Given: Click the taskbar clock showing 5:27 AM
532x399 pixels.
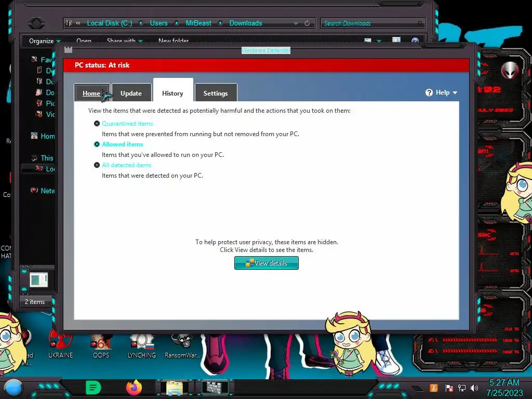Looking at the screenshot, I should 504,388.
